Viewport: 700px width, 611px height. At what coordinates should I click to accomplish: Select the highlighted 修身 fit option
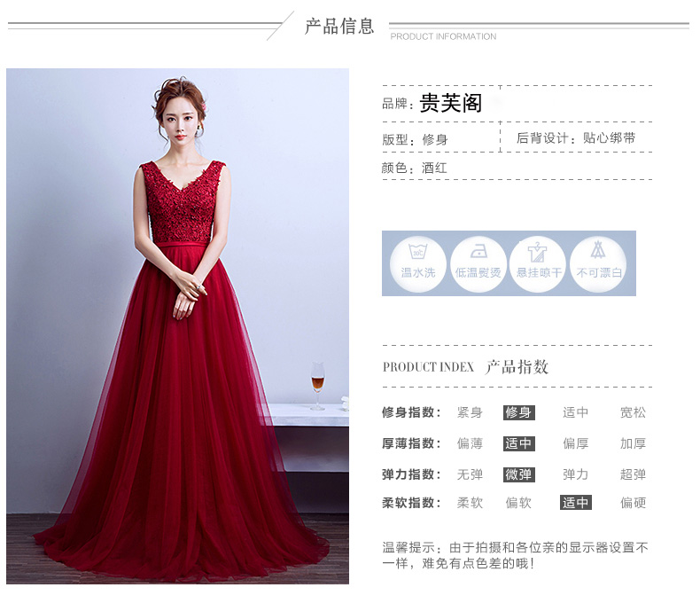518,412
